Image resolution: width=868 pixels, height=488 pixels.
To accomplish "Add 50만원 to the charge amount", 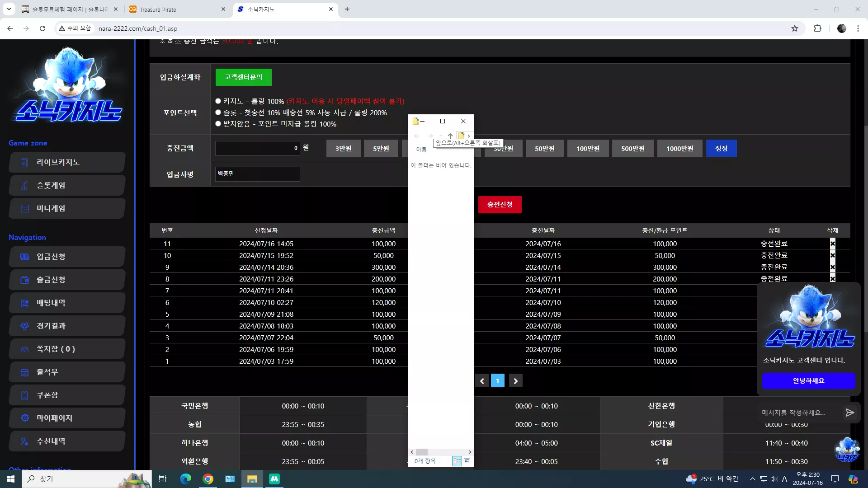I will coord(545,148).
